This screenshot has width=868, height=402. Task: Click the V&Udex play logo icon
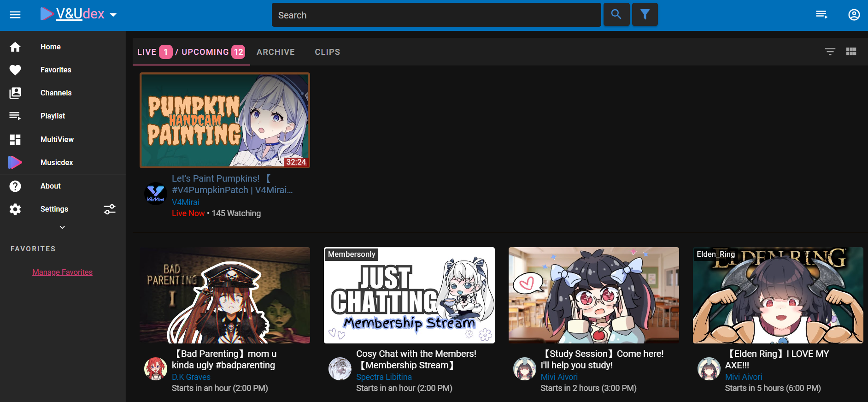coord(47,14)
